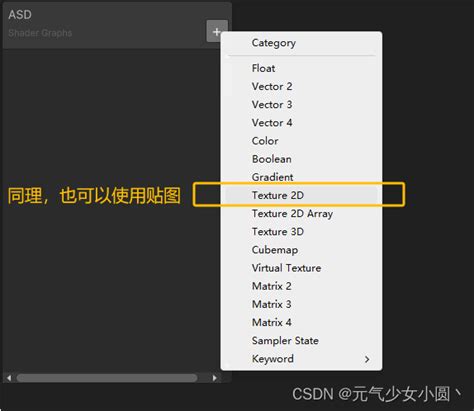This screenshot has height=411, width=474.
Task: Expand the Keyword submenu arrow
Action: 367,359
